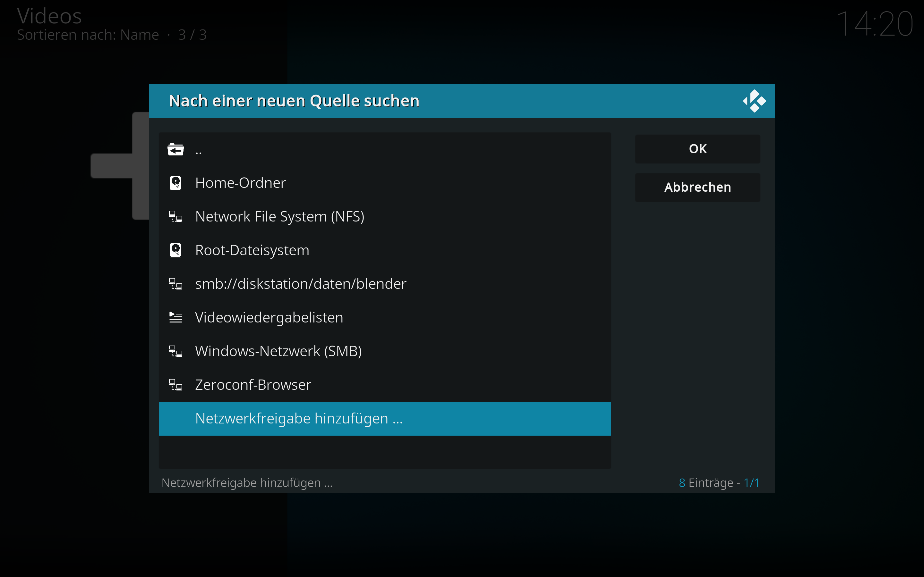Select Network File System (NFS)

pyautogui.click(x=280, y=216)
